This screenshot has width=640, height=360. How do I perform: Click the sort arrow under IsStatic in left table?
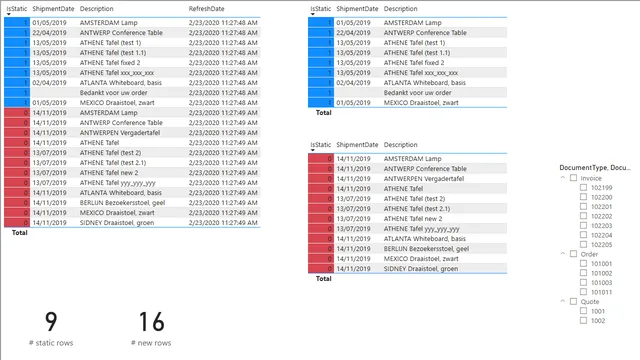(x=9, y=14)
